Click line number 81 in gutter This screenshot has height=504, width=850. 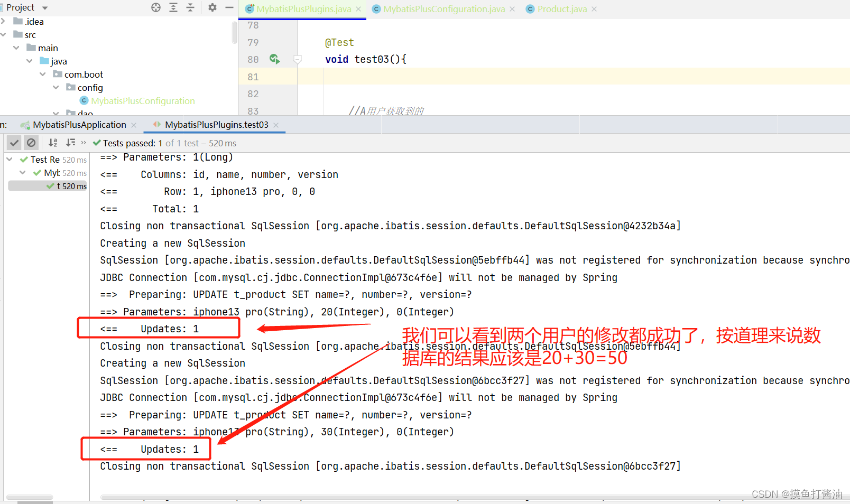[x=253, y=77]
